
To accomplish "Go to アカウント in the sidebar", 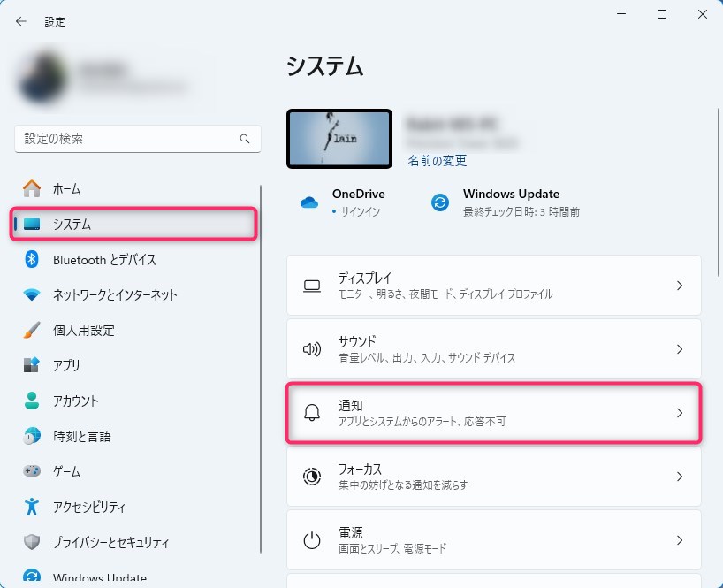I will click(75, 401).
